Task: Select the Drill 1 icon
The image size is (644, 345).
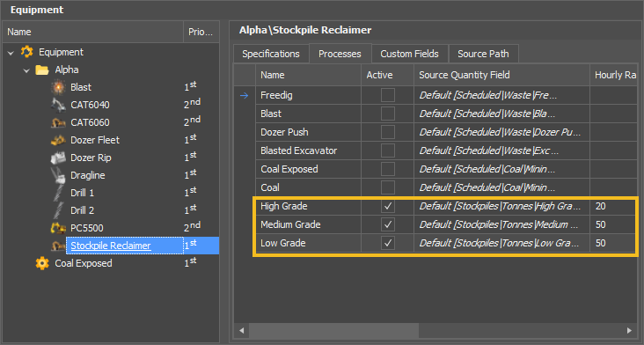Action: tap(58, 193)
